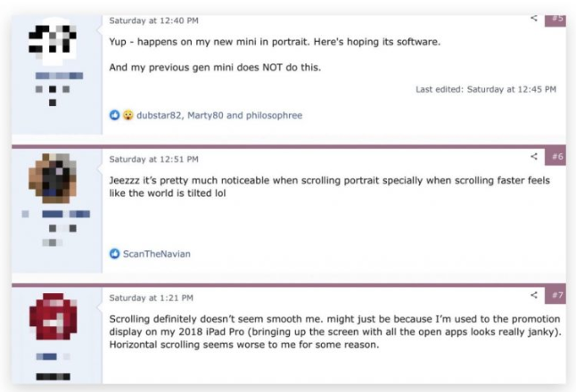576x392 pixels.
Task: Open post permalink #5
Action: 557,19
